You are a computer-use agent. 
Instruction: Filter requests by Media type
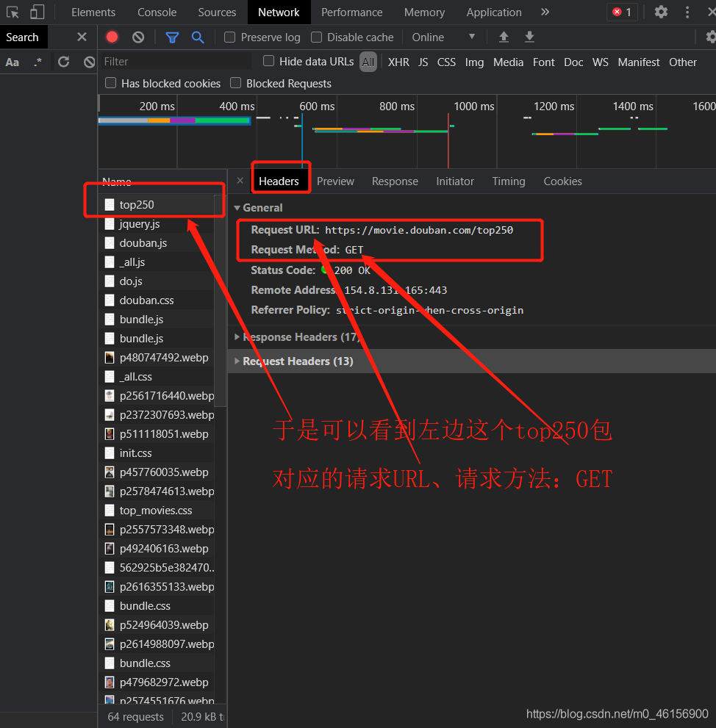(x=508, y=62)
